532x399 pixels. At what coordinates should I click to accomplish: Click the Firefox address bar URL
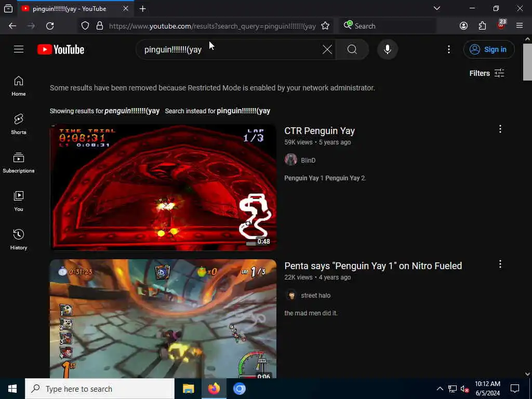pyautogui.click(x=212, y=26)
